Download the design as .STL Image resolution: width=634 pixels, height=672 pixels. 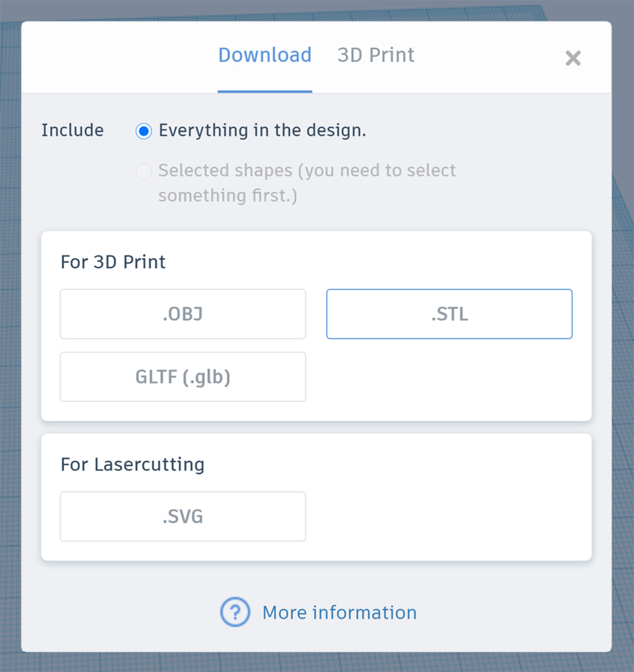pyautogui.click(x=449, y=314)
